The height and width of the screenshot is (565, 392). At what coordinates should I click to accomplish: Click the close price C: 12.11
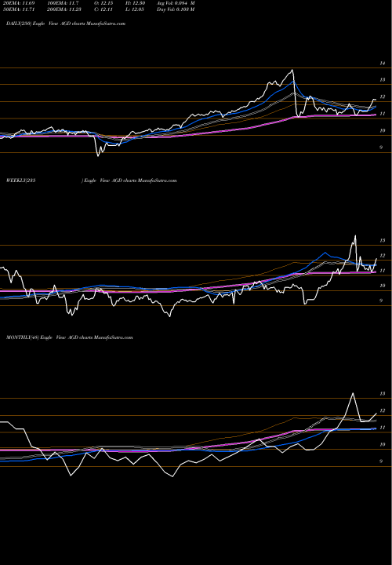point(104,9)
